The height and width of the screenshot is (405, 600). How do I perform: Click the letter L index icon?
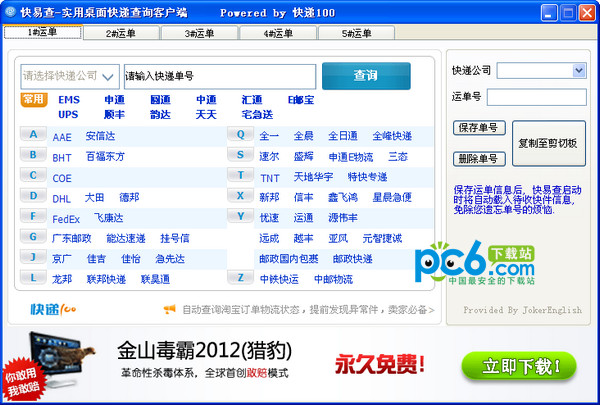coord(33,278)
